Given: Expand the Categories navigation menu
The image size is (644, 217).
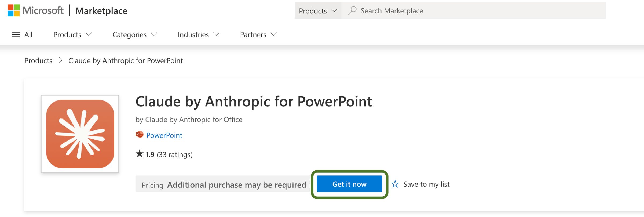Looking at the screenshot, I should tap(134, 35).
